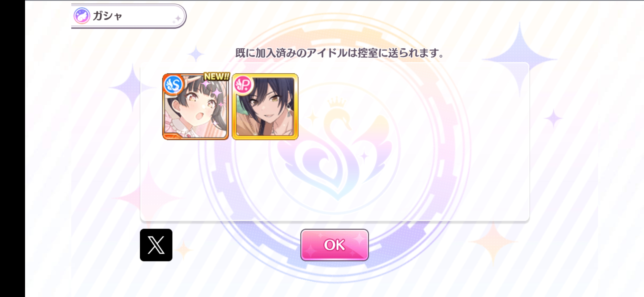Tap the sparkle at the header's right end

pyautogui.click(x=177, y=19)
